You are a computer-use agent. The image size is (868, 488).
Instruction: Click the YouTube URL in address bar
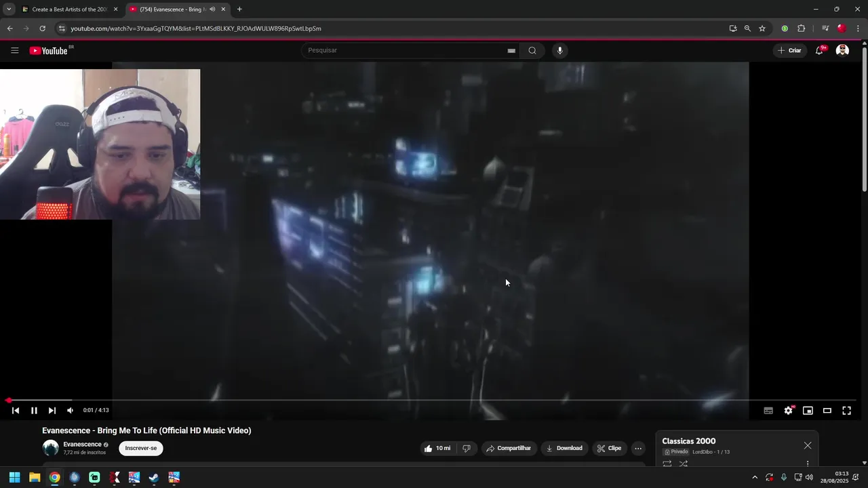[x=196, y=28]
